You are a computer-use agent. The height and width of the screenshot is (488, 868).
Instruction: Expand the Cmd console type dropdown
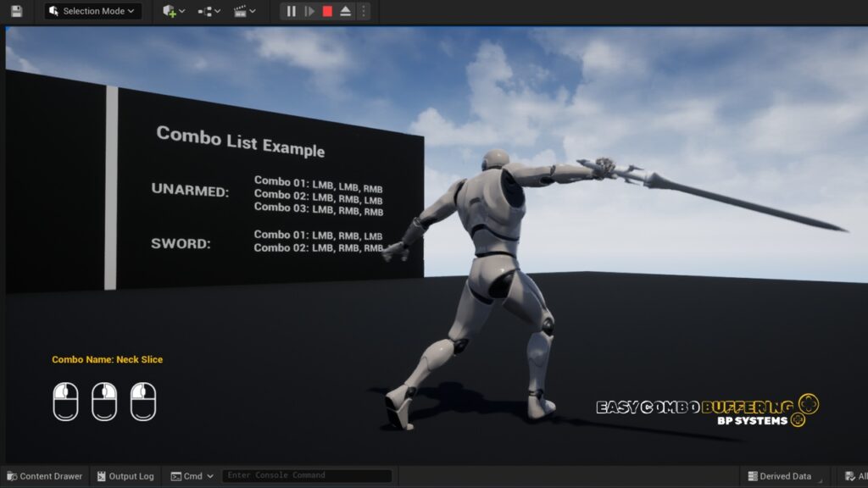tap(192, 476)
